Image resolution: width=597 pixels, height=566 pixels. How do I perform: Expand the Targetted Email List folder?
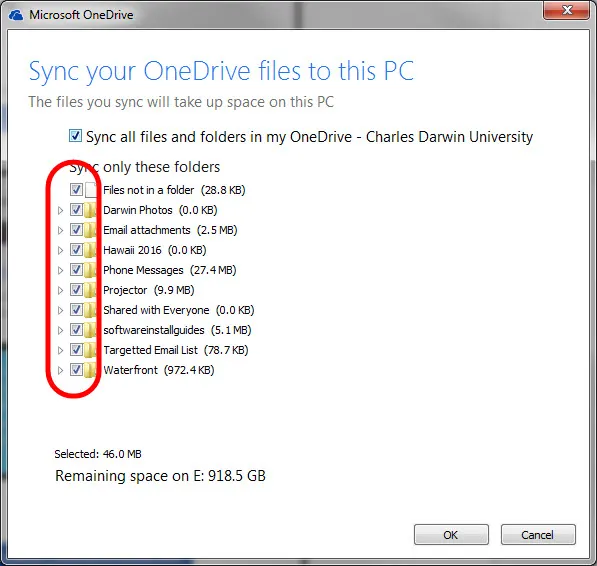pyautogui.click(x=60, y=350)
